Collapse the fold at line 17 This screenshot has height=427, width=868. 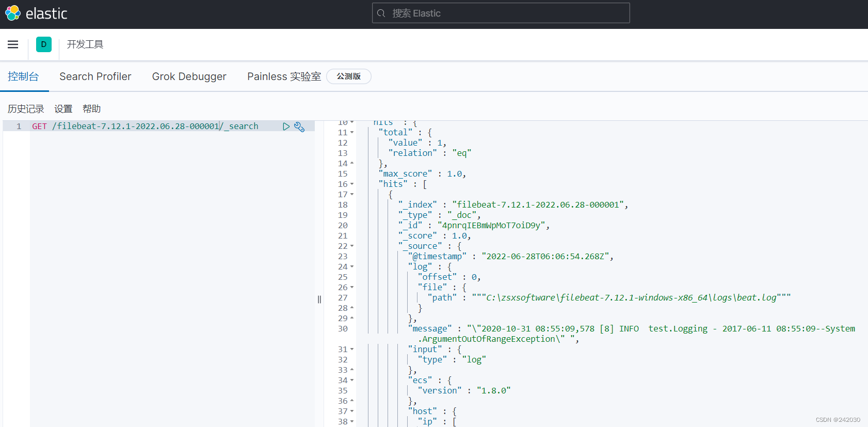click(x=352, y=195)
